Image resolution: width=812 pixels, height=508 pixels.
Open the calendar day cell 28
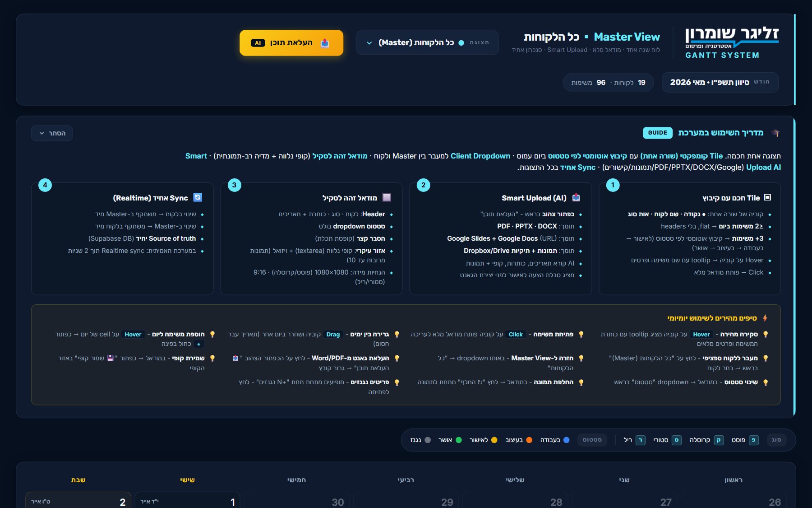click(515, 500)
